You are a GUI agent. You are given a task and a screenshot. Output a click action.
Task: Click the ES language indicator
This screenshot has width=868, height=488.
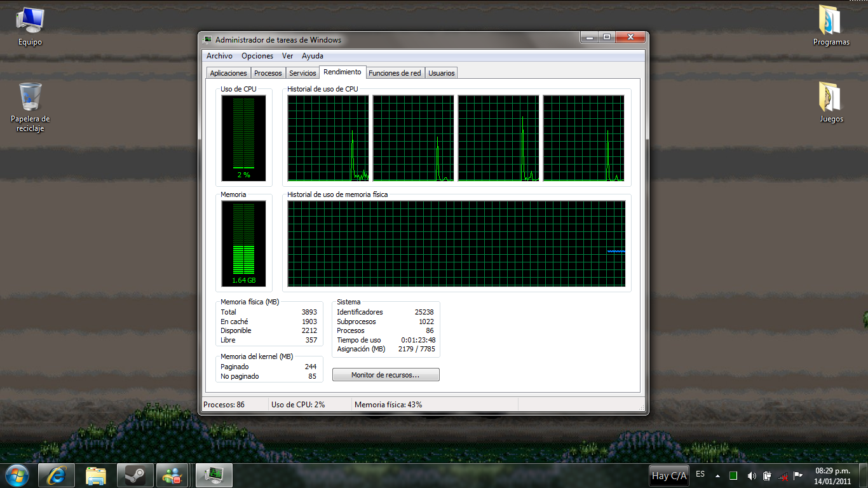tap(700, 474)
